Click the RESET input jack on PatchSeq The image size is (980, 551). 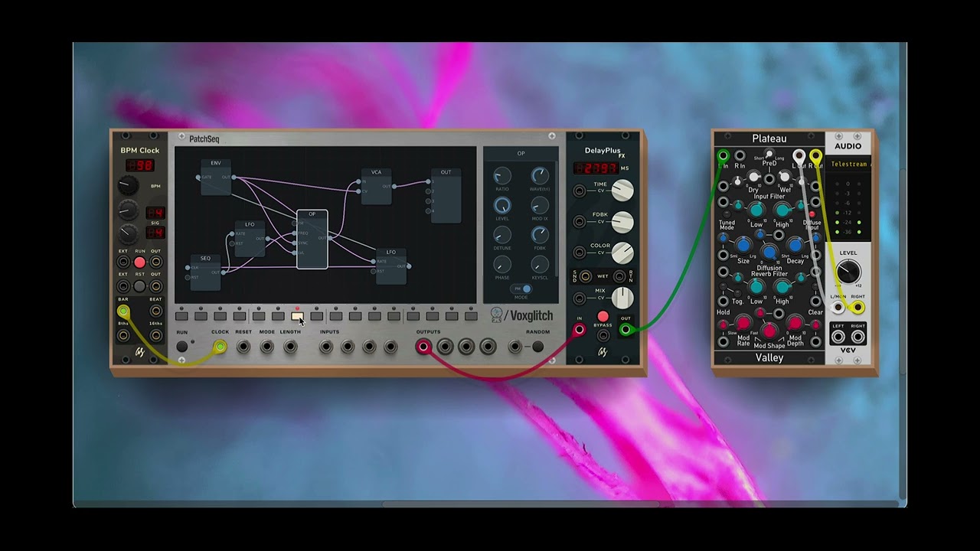tap(243, 347)
